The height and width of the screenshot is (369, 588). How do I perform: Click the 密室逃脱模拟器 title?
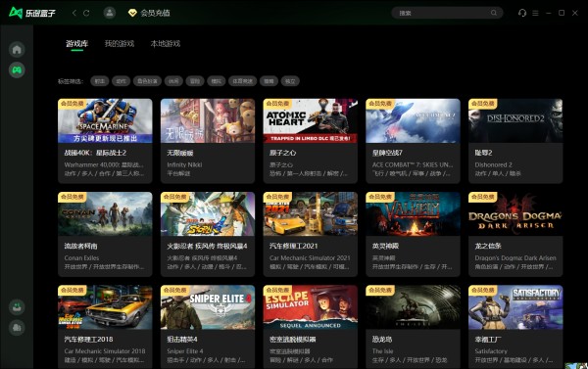292,340
